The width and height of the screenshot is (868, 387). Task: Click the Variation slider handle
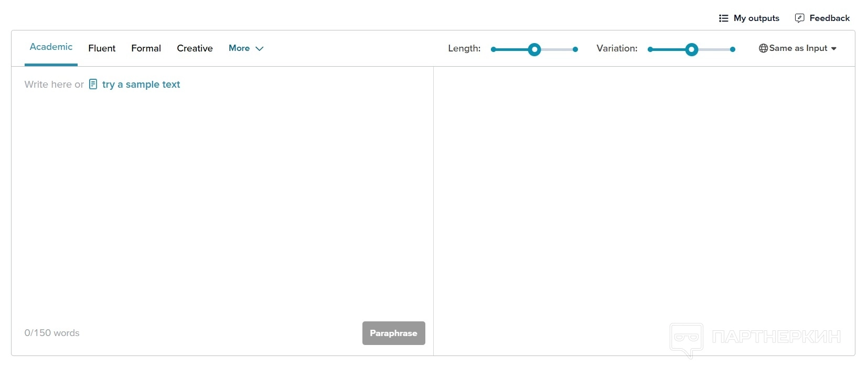692,49
